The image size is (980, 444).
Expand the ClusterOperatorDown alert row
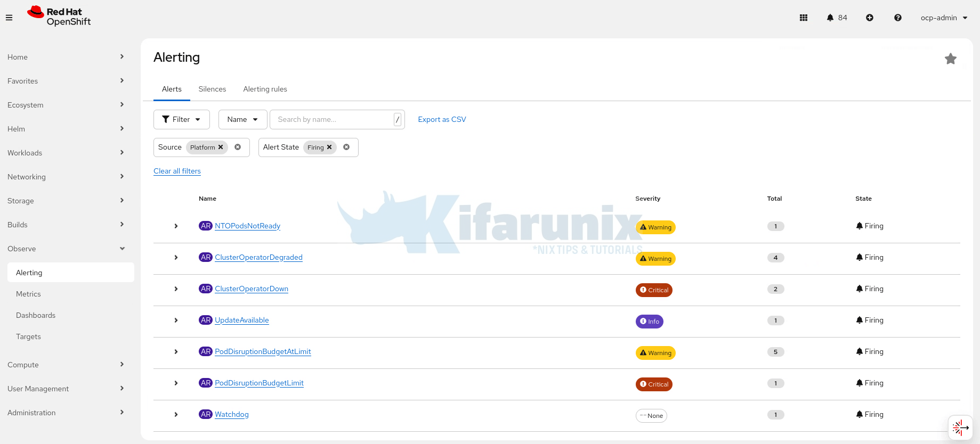click(x=176, y=289)
